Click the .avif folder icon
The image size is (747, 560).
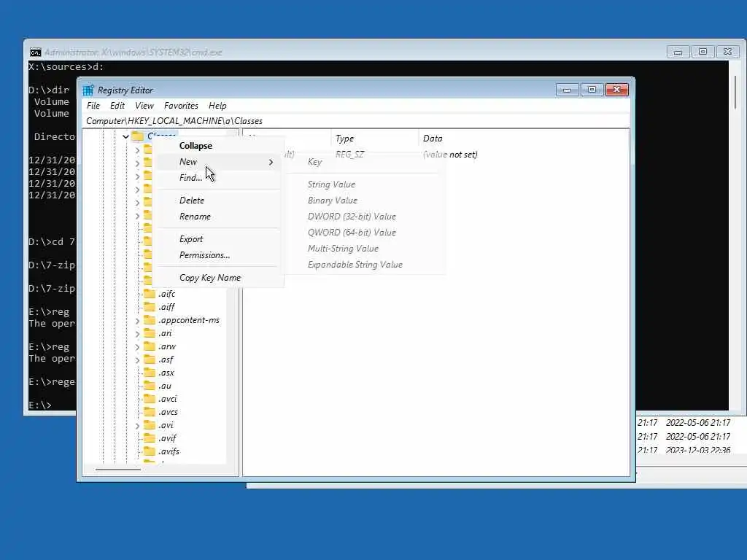point(150,438)
